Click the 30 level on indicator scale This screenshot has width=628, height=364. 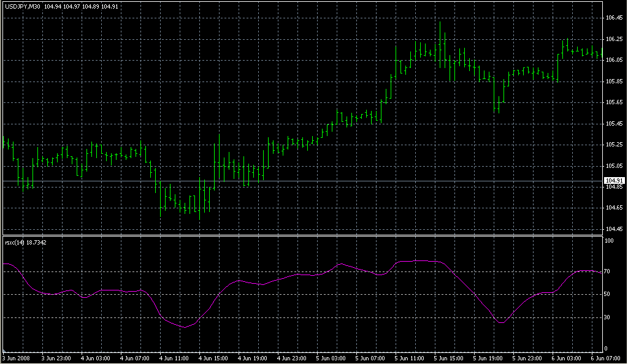tap(608, 317)
